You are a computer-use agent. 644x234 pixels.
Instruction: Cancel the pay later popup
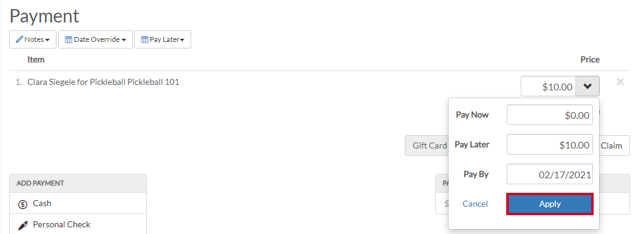(x=475, y=204)
